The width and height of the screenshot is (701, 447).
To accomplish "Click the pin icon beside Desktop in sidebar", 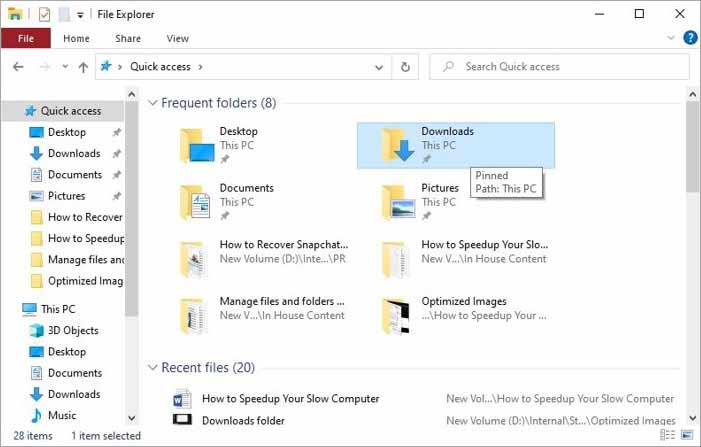I will tap(117, 132).
